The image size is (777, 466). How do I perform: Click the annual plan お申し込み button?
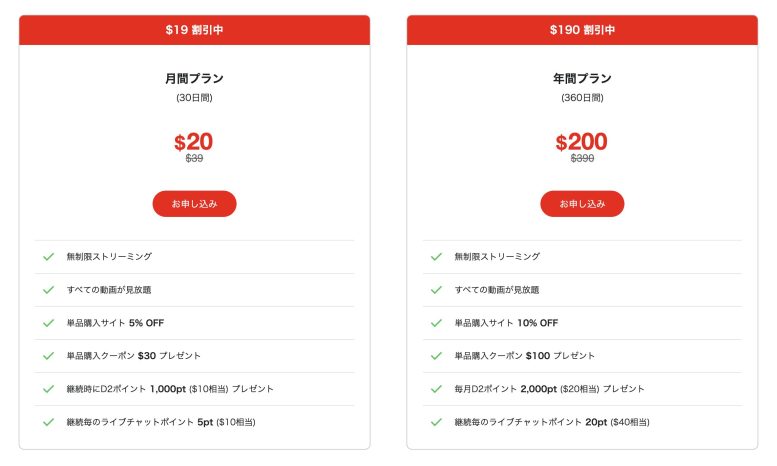582,204
